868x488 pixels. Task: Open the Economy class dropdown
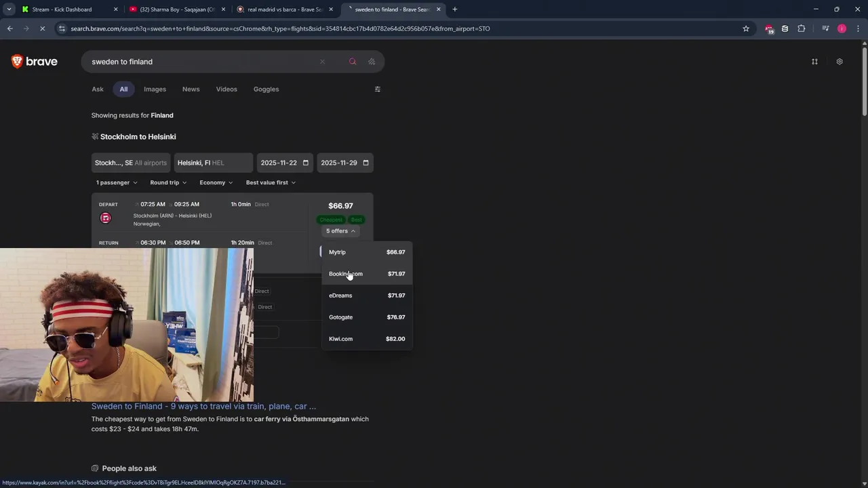pyautogui.click(x=216, y=182)
